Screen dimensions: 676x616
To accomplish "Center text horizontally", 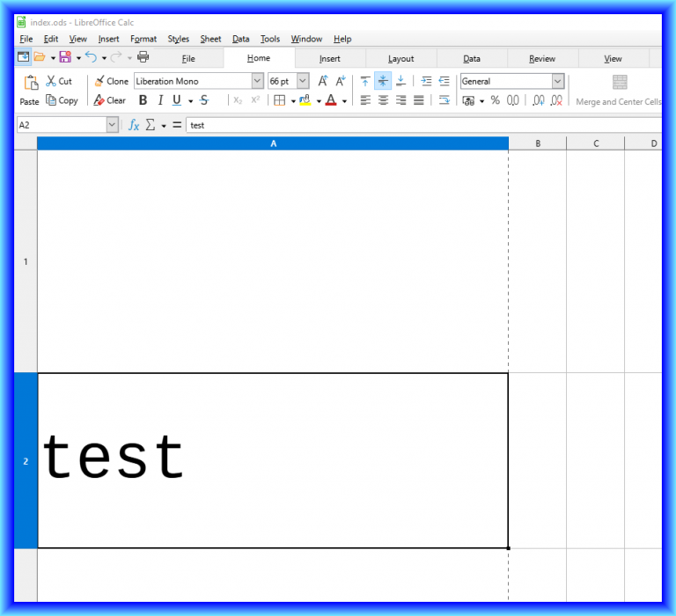I will pos(383,100).
